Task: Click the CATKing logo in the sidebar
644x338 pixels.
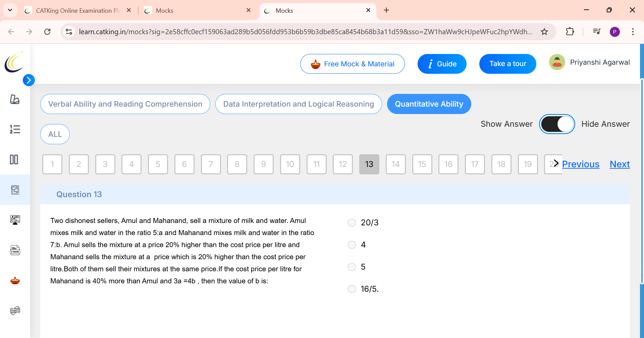Action: (x=14, y=62)
